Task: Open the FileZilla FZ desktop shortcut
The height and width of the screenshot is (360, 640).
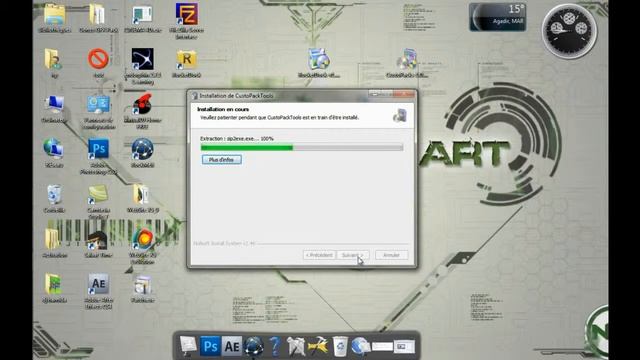Action: tap(187, 15)
